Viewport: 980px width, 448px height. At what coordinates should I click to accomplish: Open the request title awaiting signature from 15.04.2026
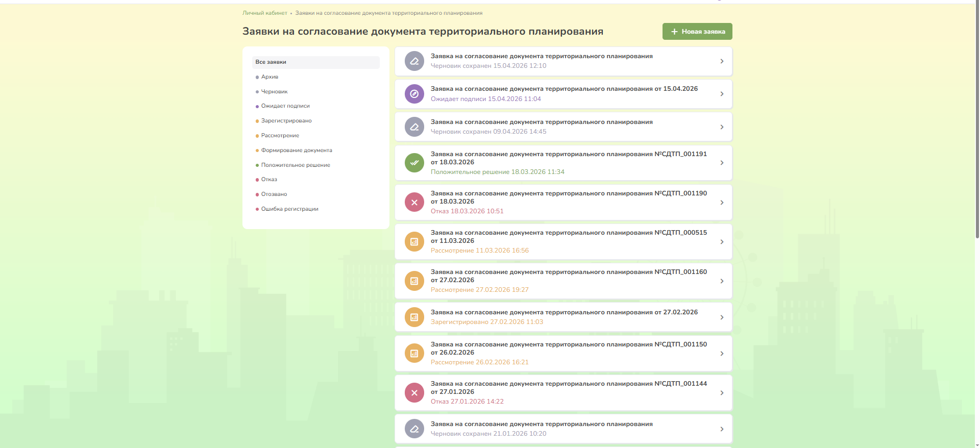(564, 89)
